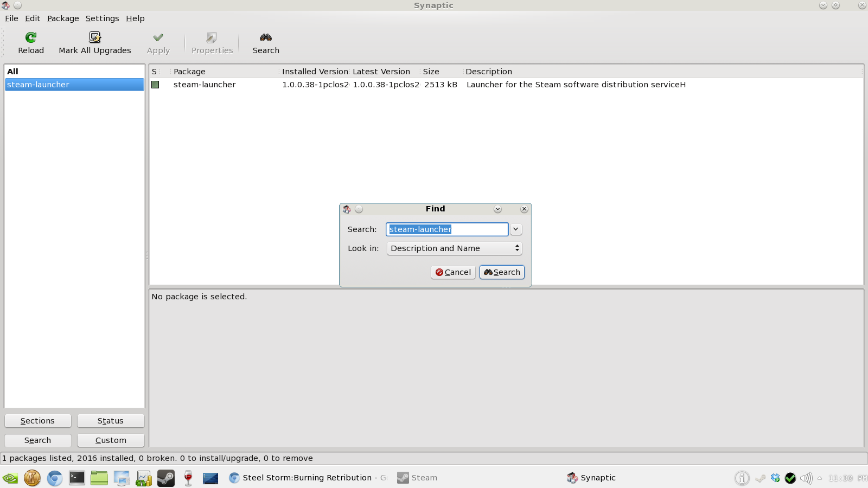Screen dimensions: 868x488
Task: Select steam-launcher in the left filter list
Action: pyautogui.click(x=74, y=85)
